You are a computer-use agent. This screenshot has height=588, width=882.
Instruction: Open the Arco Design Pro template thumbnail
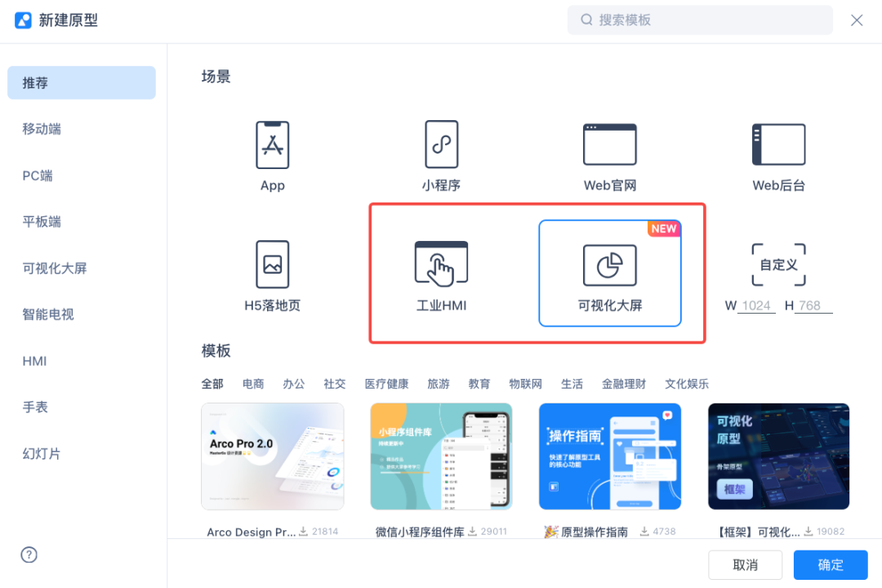(x=272, y=457)
